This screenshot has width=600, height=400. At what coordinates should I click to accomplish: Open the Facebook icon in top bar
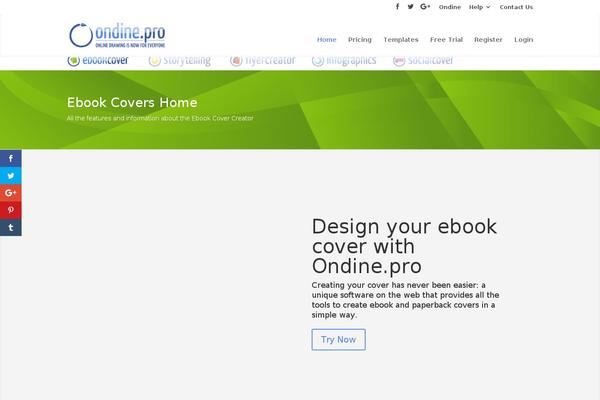(x=398, y=7)
